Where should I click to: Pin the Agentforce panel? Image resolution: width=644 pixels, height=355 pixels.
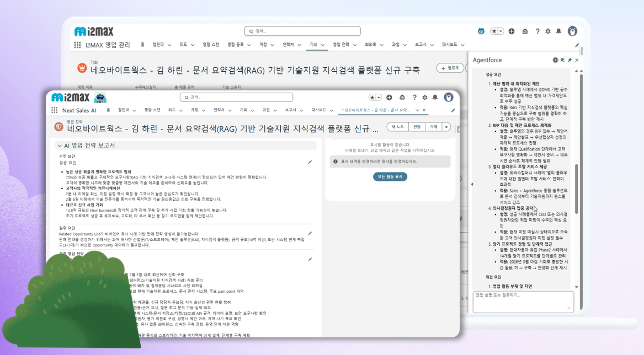[570, 60]
